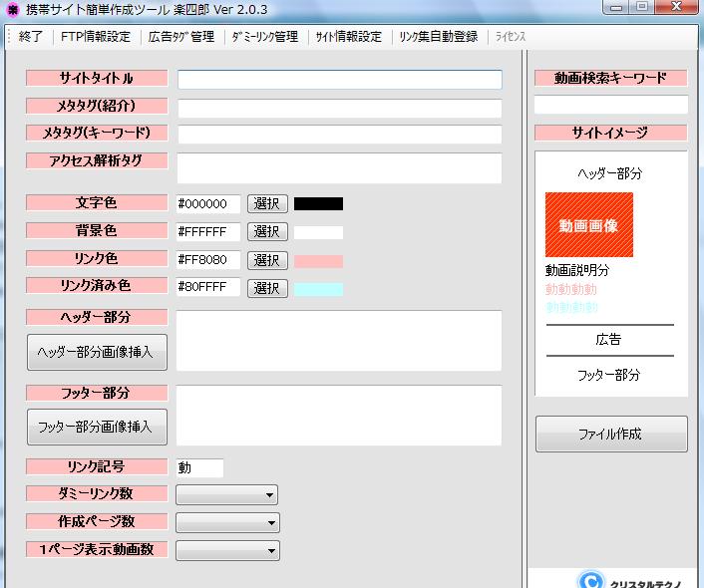Click フッター部分画像挿入 button
The width and height of the screenshot is (704, 588).
(97, 427)
